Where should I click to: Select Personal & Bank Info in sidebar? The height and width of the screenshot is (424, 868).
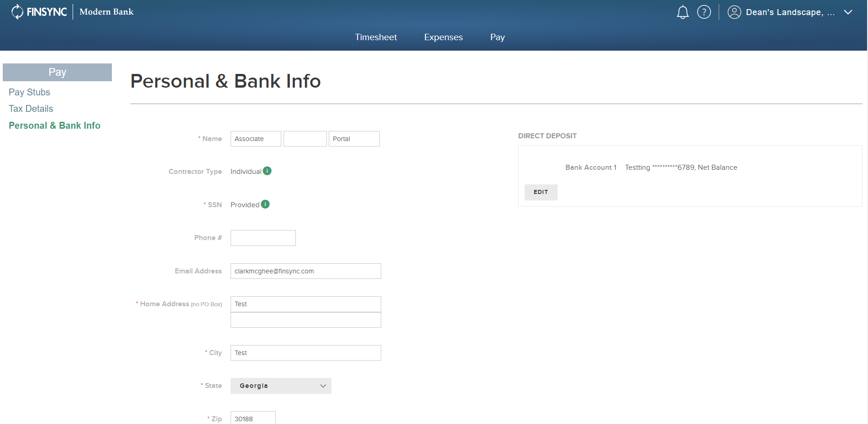[x=54, y=125]
